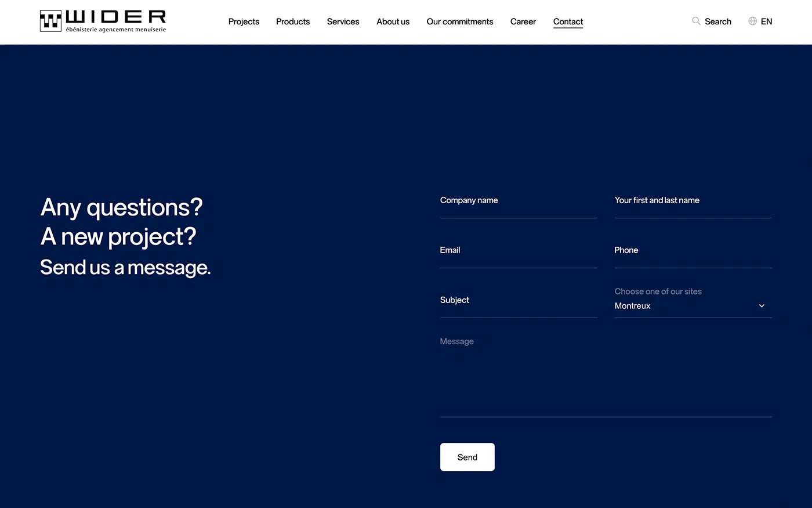Navigate to About us

(x=393, y=21)
